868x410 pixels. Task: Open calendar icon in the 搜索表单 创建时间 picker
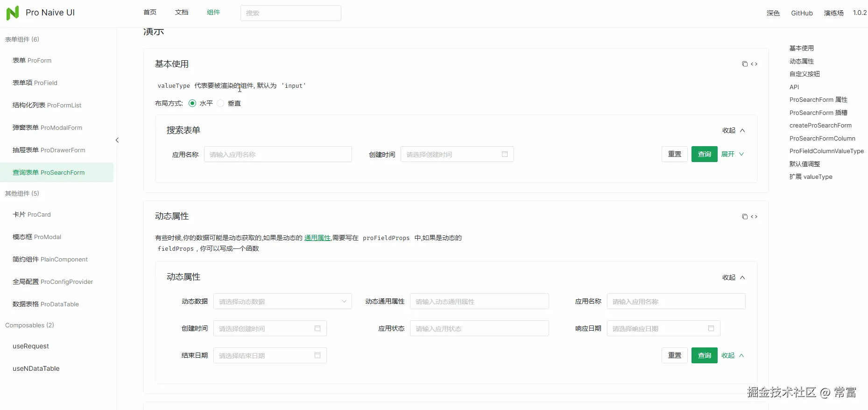tap(505, 154)
